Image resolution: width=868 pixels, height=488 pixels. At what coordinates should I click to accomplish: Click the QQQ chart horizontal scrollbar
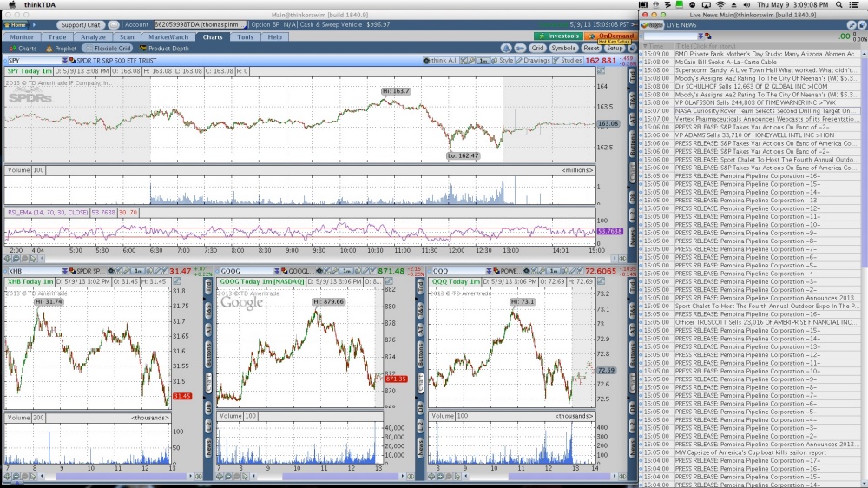coord(560,477)
